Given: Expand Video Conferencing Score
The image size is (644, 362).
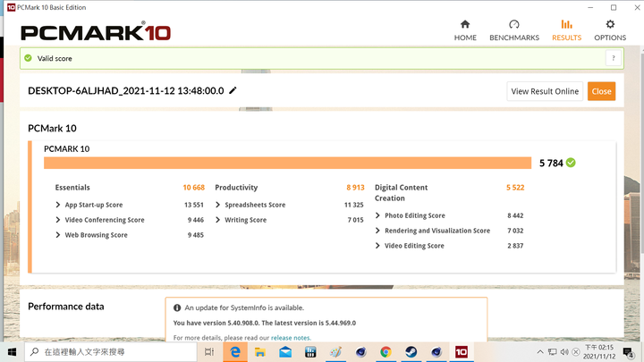Looking at the screenshot, I should (x=58, y=220).
